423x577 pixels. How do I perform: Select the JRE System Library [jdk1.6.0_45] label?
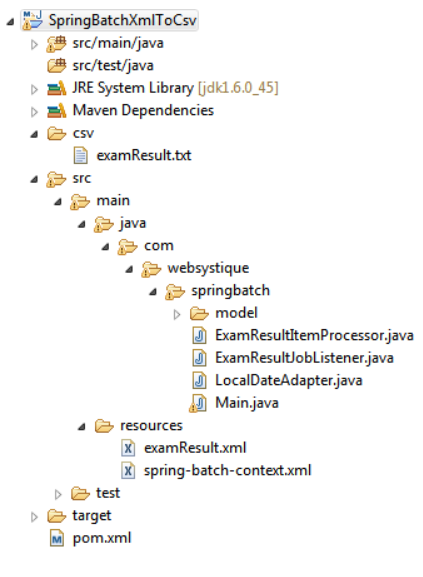click(x=175, y=88)
